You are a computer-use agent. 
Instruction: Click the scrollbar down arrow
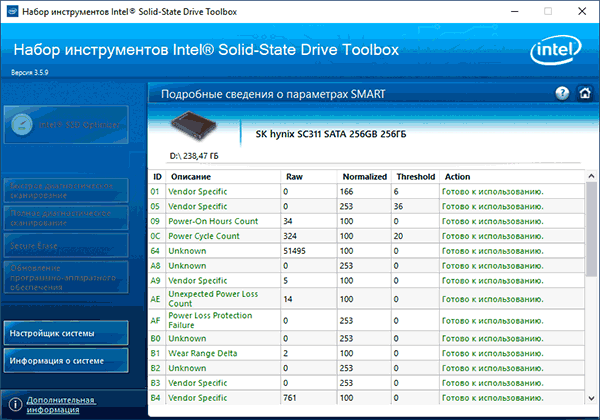591,398
